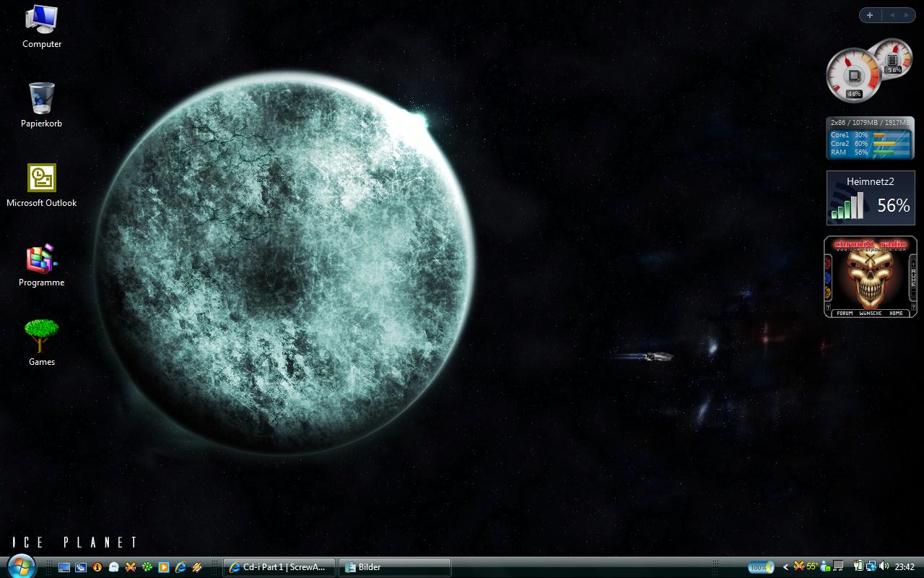Expand hidden system tray icons
924x578 pixels.
coord(785,567)
